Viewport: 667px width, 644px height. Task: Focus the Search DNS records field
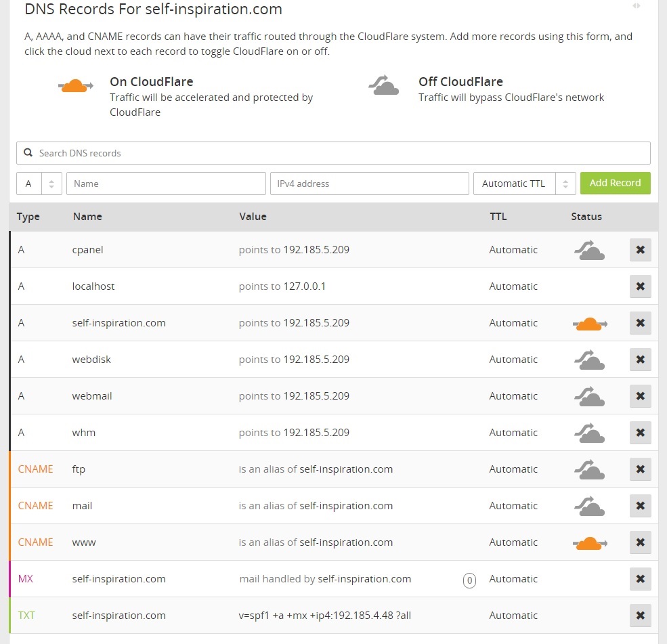[x=333, y=153]
